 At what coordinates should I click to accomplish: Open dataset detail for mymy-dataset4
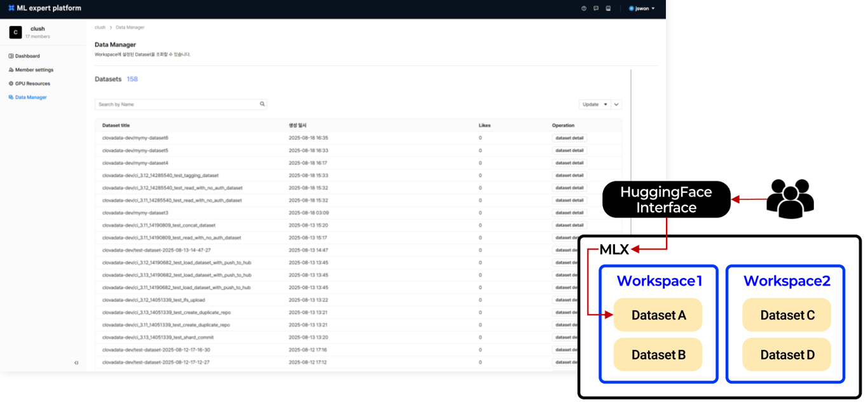click(569, 163)
